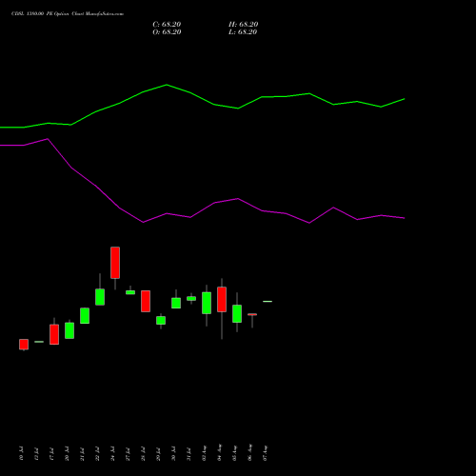
Task: Select the 07 Aug date label
Action: coord(265,453)
